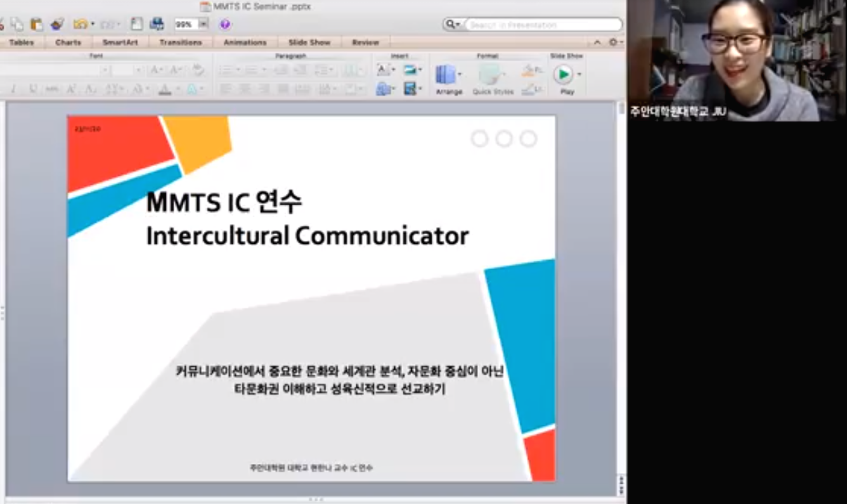Viewport: 847px width, 504px height.
Task: Switch to the Charts tab
Action: tap(68, 42)
